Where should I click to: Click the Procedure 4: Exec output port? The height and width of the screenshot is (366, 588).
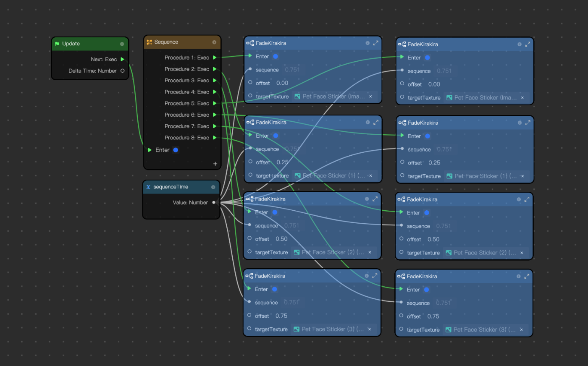[x=215, y=92]
